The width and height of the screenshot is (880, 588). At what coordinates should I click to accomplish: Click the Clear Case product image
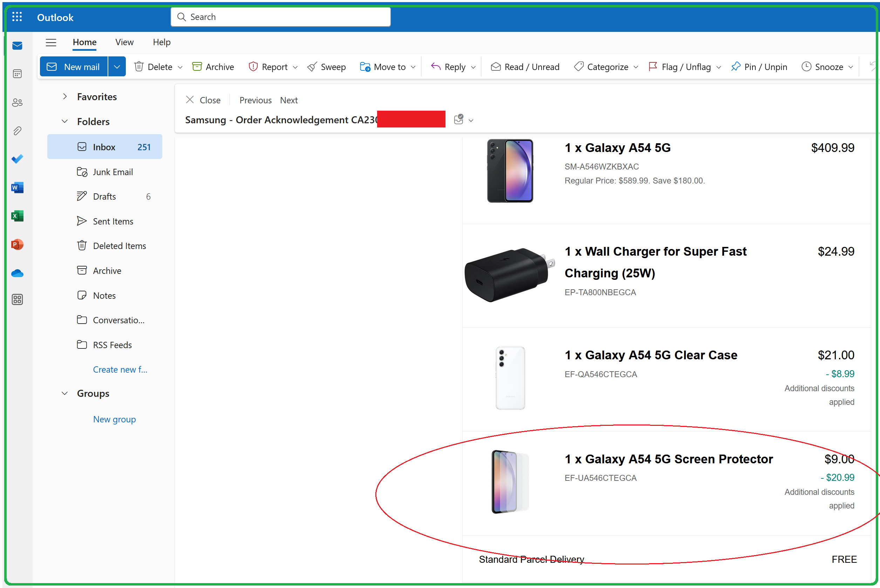[x=510, y=378]
